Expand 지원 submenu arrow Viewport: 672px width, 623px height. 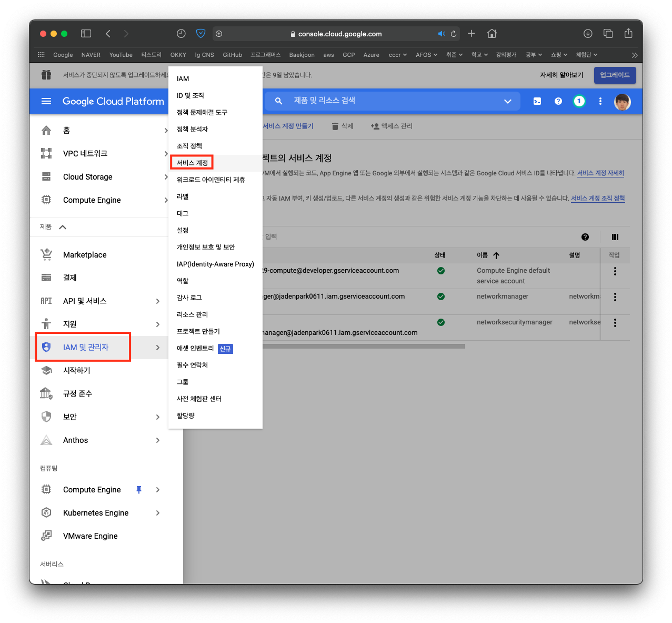point(158,324)
